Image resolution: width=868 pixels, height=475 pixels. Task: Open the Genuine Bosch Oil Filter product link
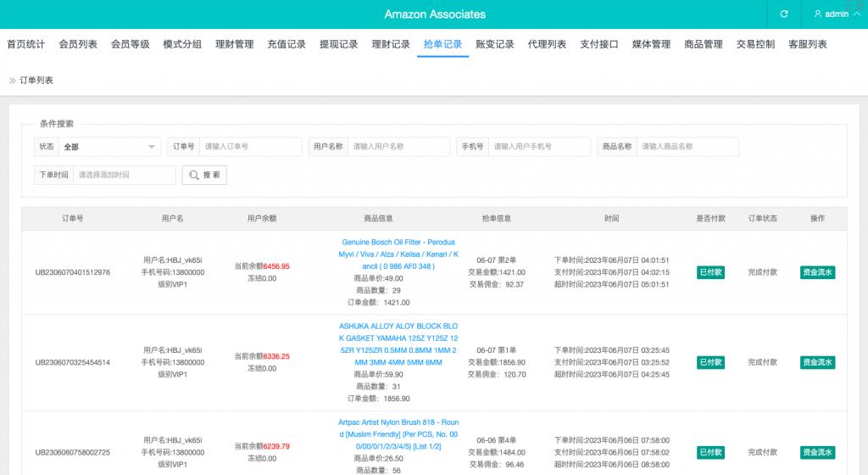[398, 254]
